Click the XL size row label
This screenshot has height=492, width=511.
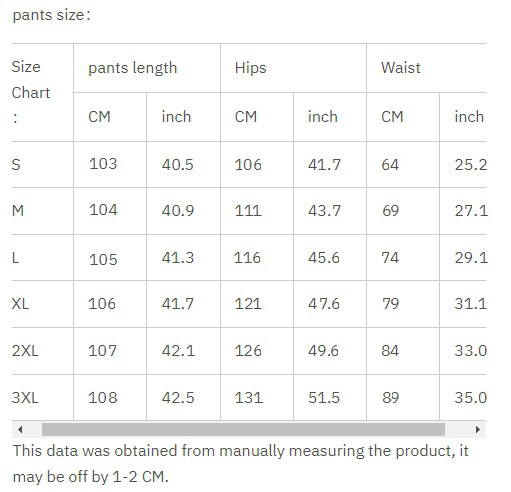(x=20, y=304)
